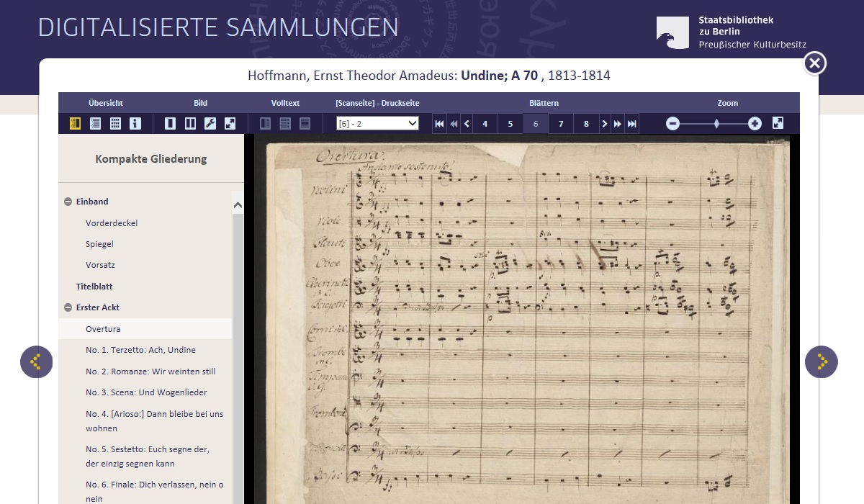Go to the next page arrow
This screenshot has width=864, height=504.
(x=604, y=124)
